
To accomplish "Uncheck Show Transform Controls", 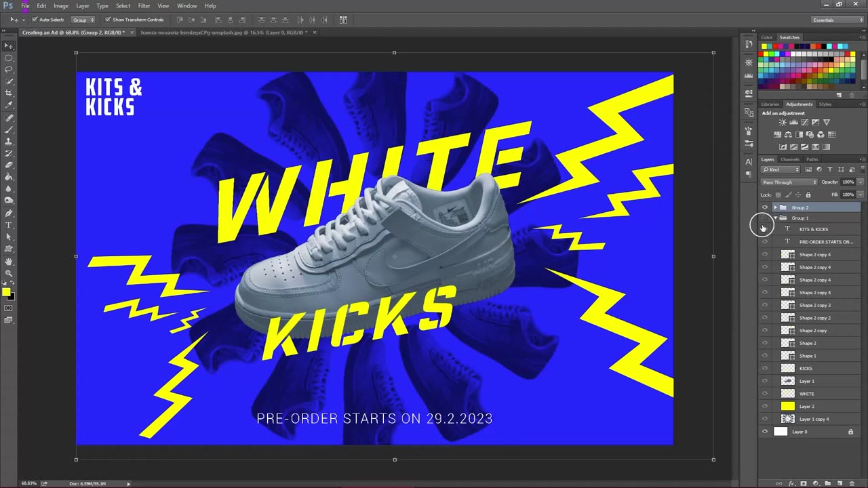I will coord(108,20).
